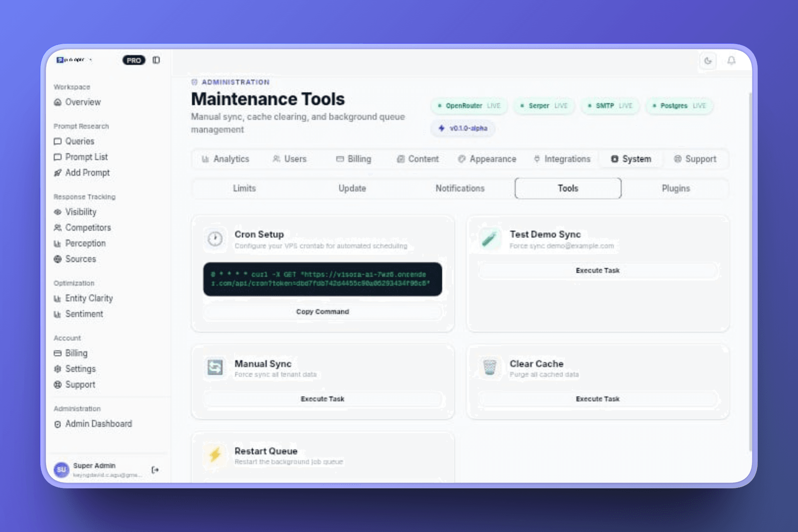Switch to the Plugins sub-tab

[x=676, y=189]
